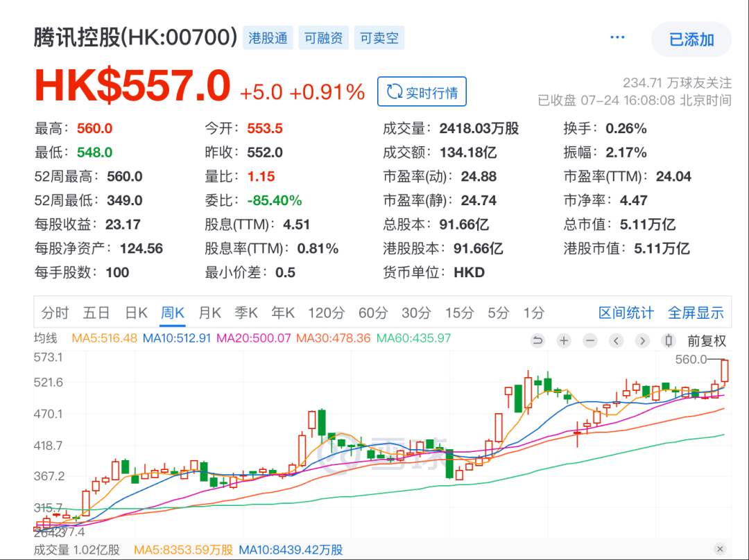Click the 总市值 value 5.11万亿
This screenshot has height=560, width=749.
(647, 225)
